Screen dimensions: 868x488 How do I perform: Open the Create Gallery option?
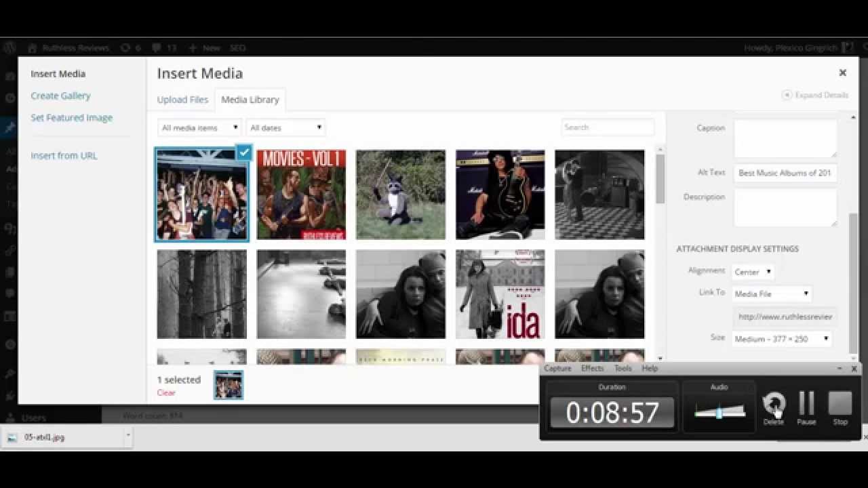(60, 96)
